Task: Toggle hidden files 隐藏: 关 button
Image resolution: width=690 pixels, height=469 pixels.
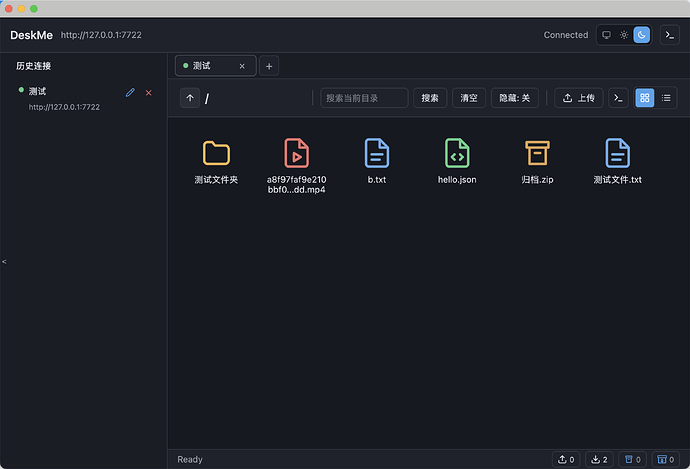Action: click(x=514, y=98)
